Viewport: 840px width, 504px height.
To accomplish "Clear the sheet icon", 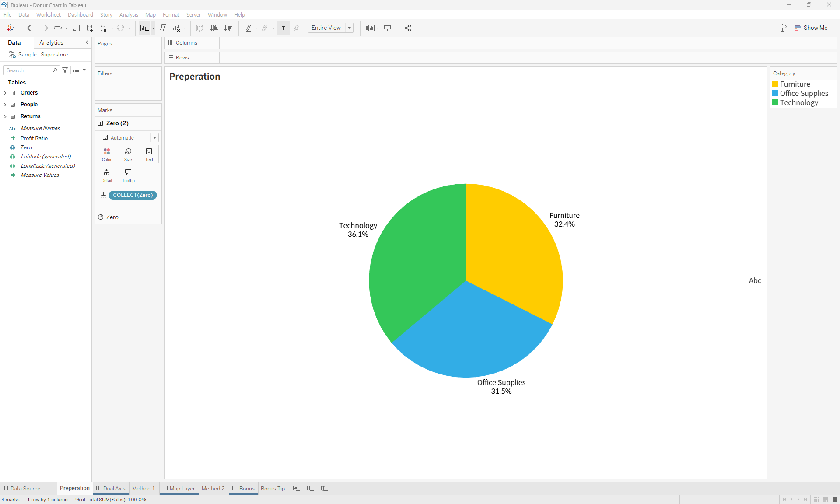I will pos(176,28).
